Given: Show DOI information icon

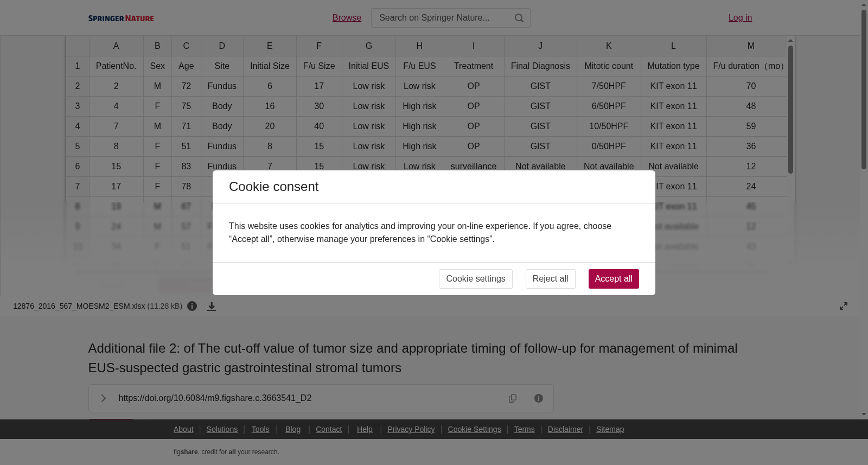Looking at the screenshot, I should 539,398.
